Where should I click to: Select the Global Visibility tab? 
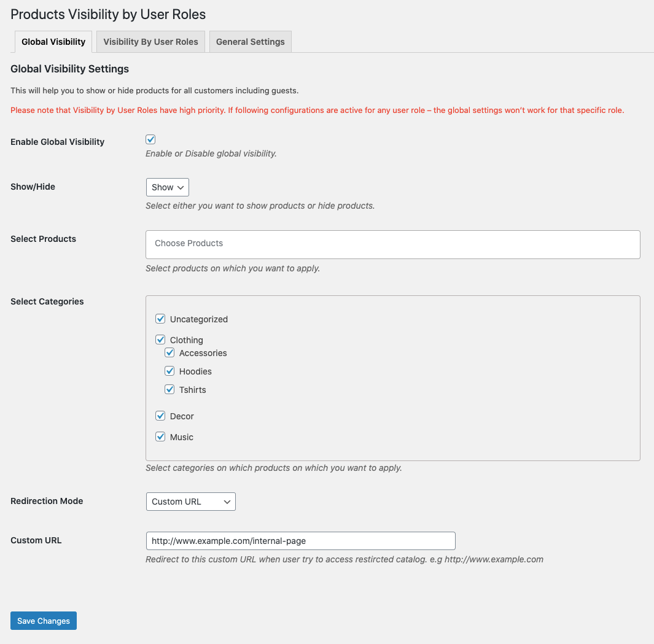click(53, 41)
